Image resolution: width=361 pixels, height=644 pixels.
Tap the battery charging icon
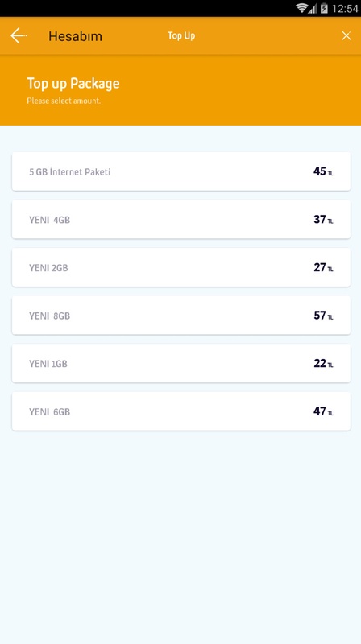pos(324,8)
